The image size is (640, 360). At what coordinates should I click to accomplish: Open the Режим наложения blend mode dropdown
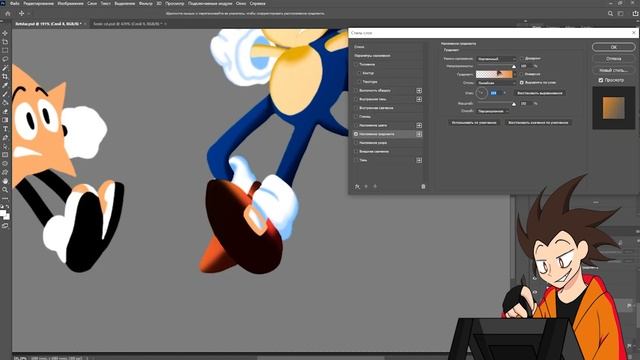[x=496, y=59]
